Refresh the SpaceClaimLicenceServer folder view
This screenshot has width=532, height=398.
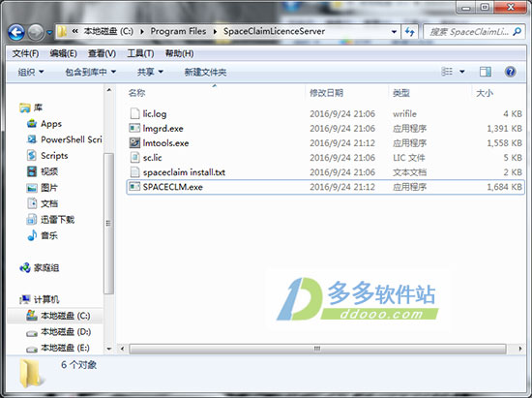click(410, 32)
